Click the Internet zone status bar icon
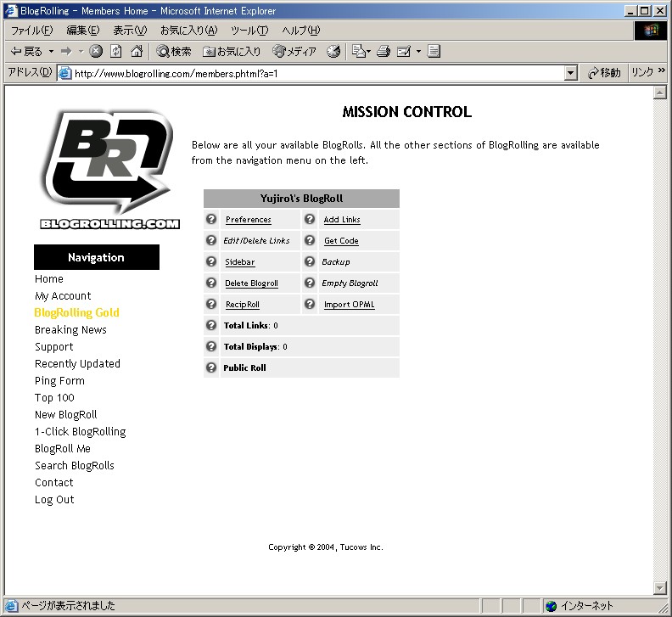Screen dimensions: 672x617 pyautogui.click(x=552, y=606)
